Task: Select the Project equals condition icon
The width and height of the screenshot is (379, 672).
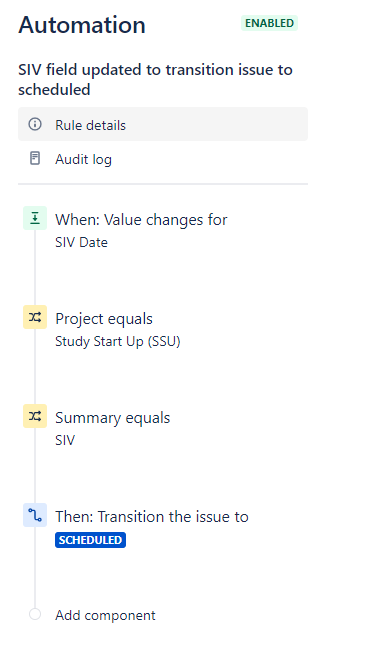Action: tap(35, 317)
